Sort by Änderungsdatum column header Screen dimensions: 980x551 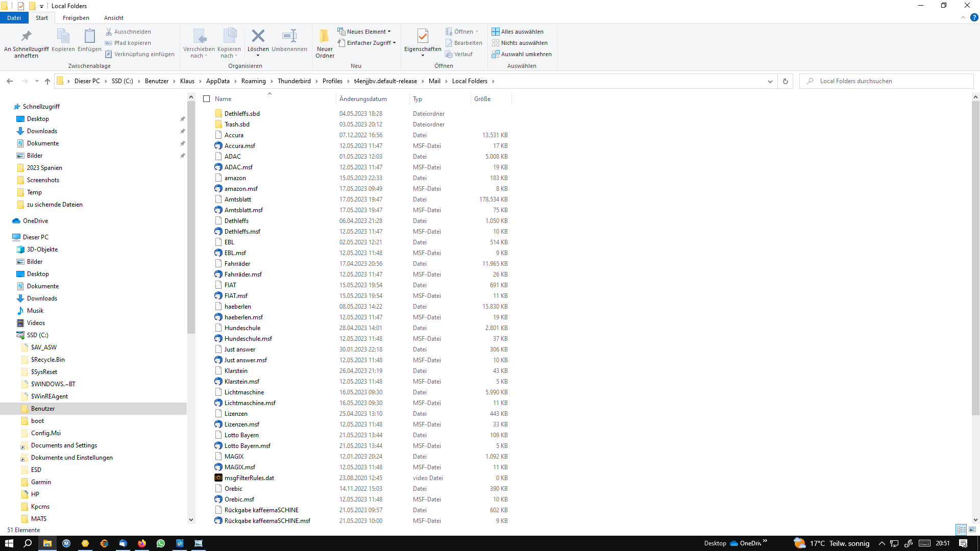click(x=363, y=99)
